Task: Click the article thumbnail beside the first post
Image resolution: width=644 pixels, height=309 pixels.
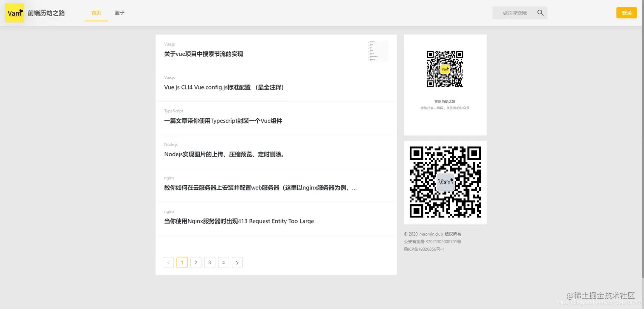Action: pyautogui.click(x=377, y=51)
